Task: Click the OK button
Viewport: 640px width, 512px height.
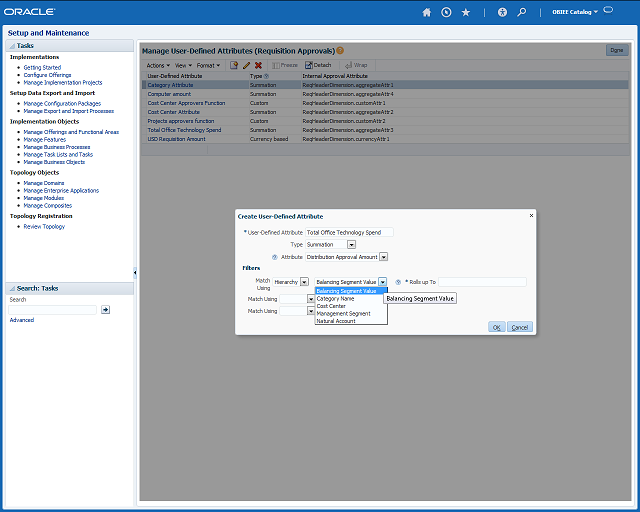Action: [x=497, y=327]
